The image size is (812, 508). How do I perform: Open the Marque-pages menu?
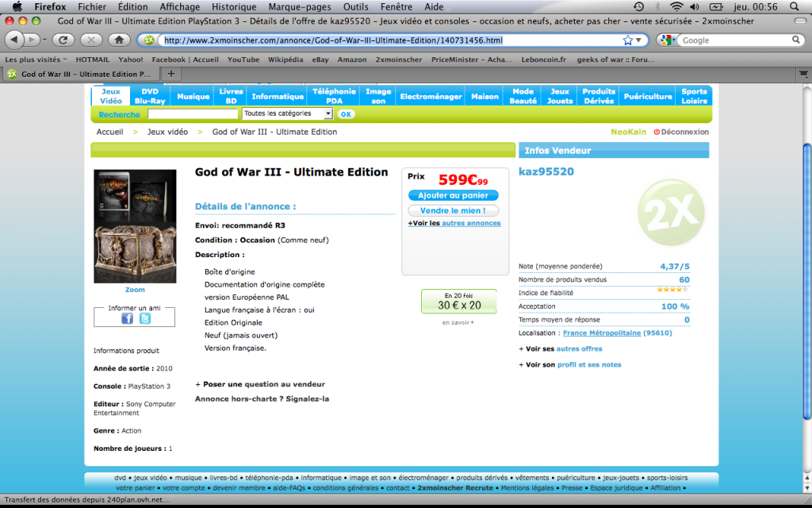pos(300,6)
